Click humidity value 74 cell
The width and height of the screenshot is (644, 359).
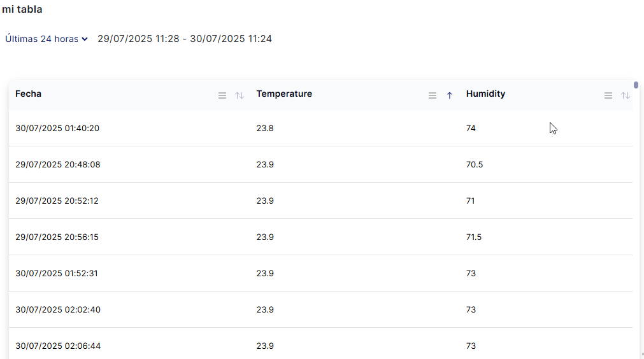tap(471, 128)
